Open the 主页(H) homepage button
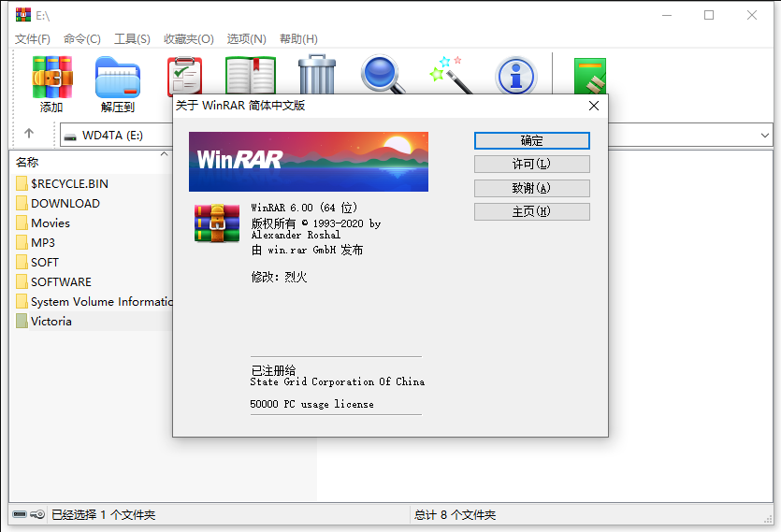781x532 pixels. (531, 212)
